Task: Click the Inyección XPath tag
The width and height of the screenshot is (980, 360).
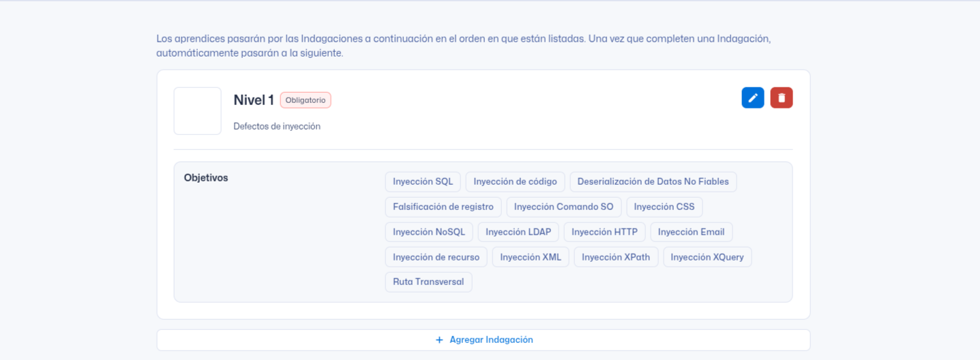Action: (x=616, y=258)
